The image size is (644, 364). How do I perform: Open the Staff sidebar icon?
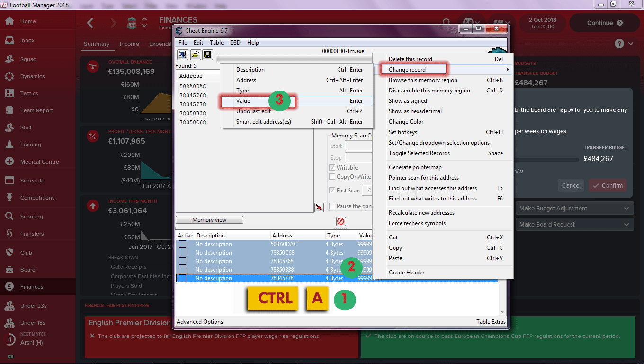click(x=9, y=127)
